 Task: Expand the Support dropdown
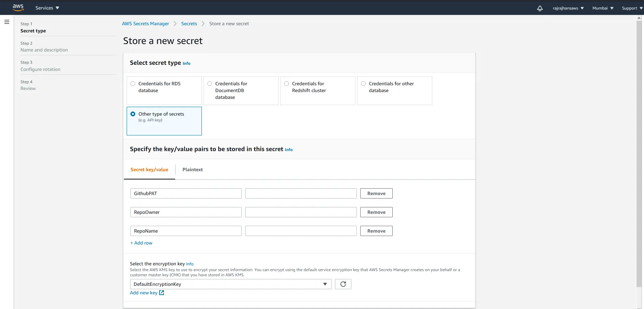tap(631, 8)
